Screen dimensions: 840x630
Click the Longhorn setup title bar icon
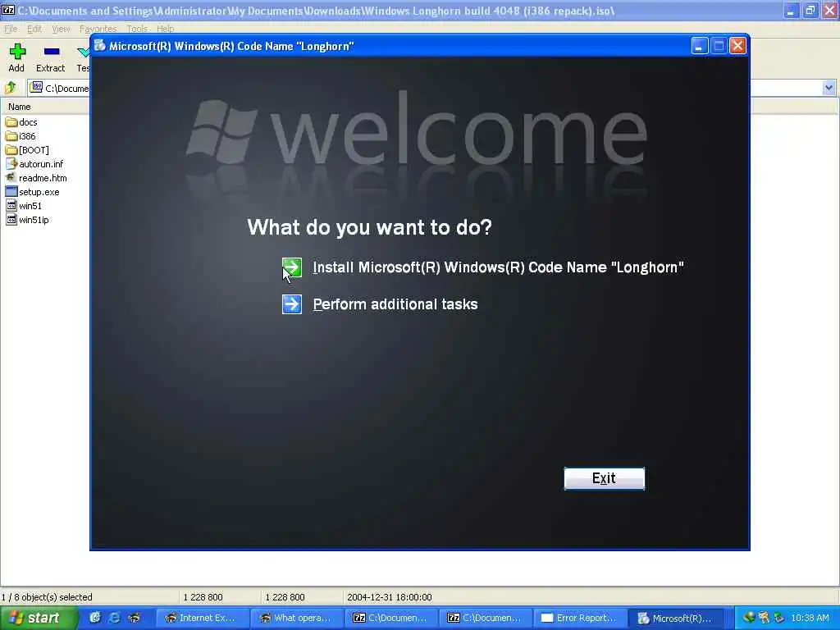[99, 46]
